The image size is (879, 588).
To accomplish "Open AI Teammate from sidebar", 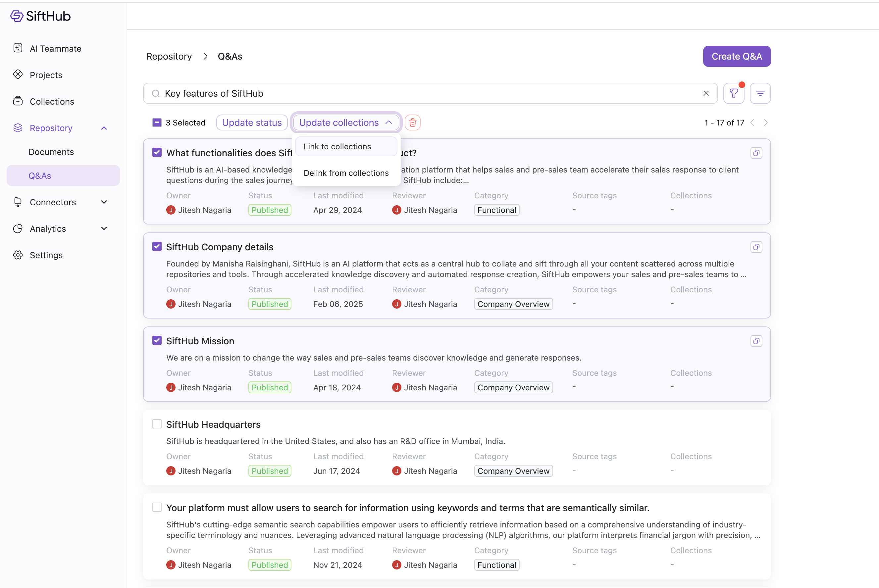I will click(55, 48).
